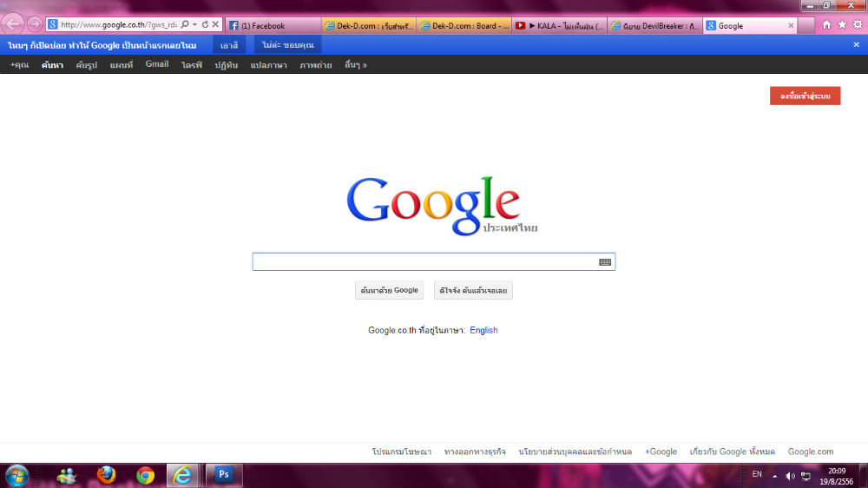Click the Google ประเทศไทย logo

[442, 206]
